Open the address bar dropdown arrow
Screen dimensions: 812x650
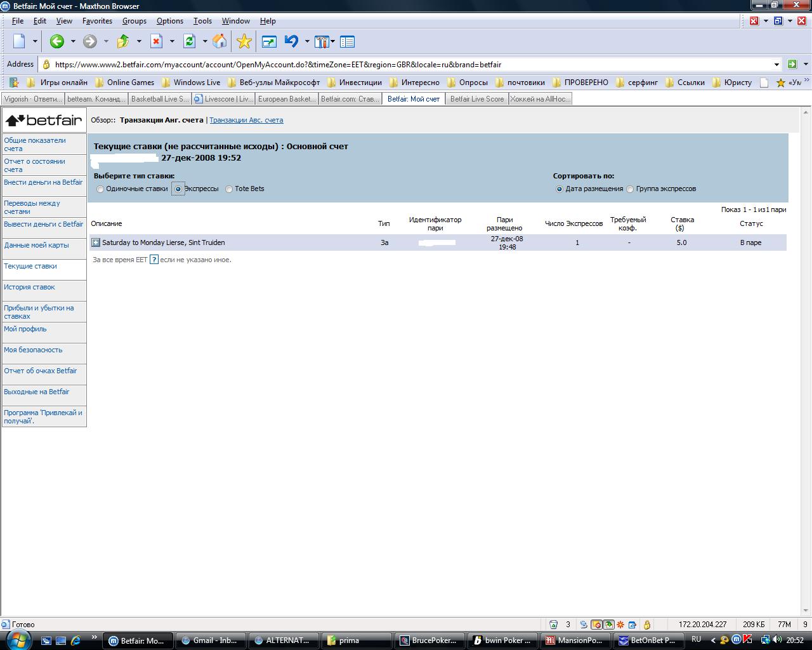(776, 65)
